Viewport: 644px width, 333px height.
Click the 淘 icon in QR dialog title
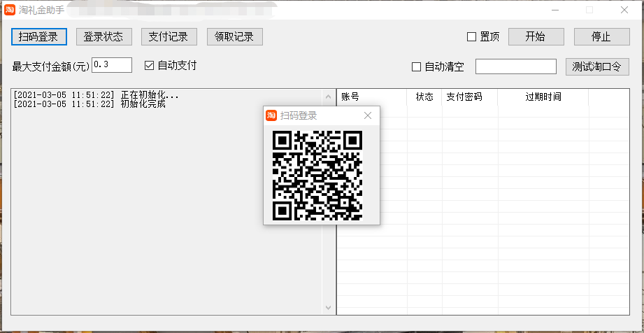(271, 115)
